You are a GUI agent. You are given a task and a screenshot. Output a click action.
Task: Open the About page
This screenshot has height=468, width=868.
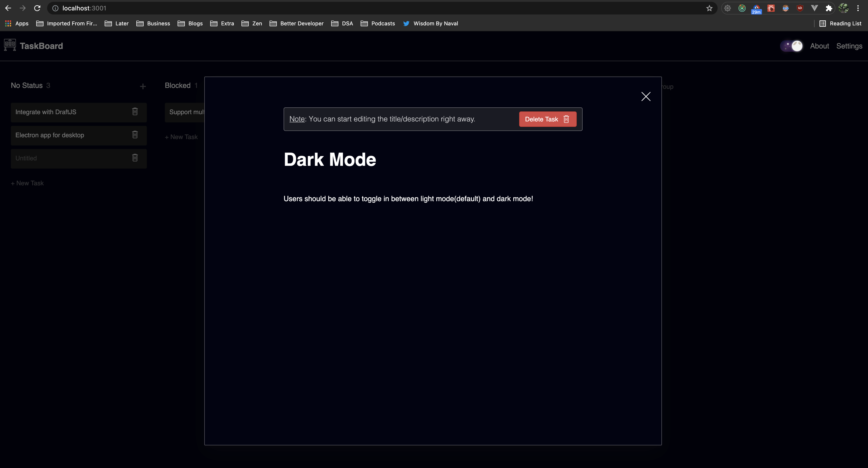(x=819, y=46)
